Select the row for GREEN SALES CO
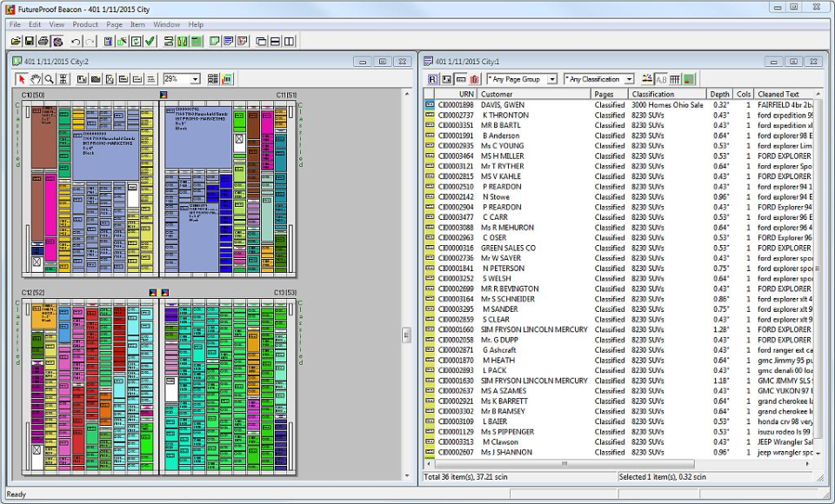Image resolution: width=835 pixels, height=504 pixels. pyautogui.click(x=620, y=248)
